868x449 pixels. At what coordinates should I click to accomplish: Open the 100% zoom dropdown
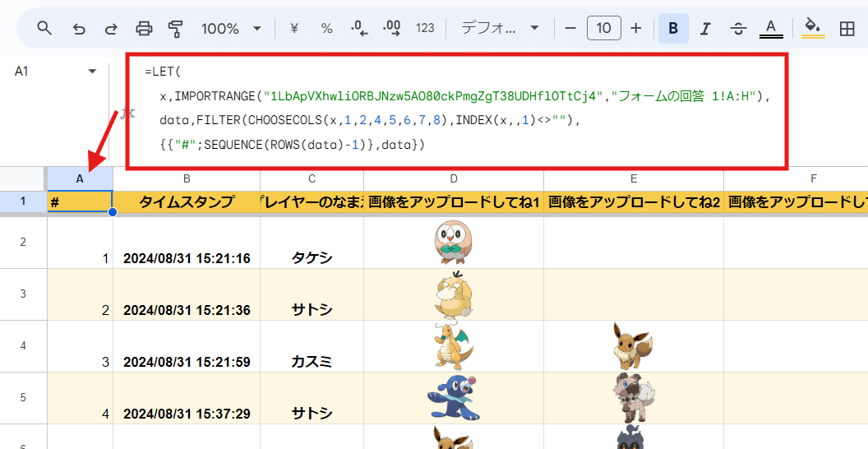(x=231, y=28)
